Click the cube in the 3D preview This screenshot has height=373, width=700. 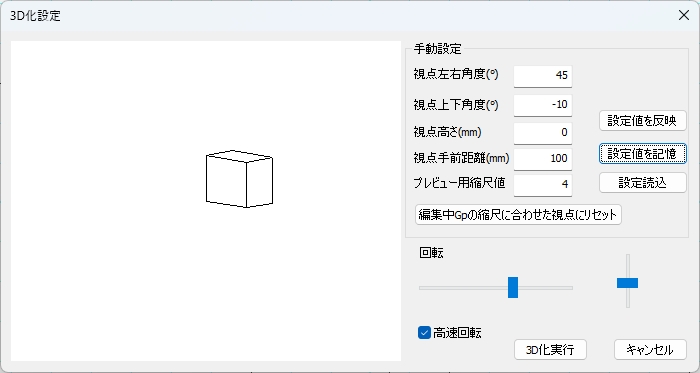(239, 179)
